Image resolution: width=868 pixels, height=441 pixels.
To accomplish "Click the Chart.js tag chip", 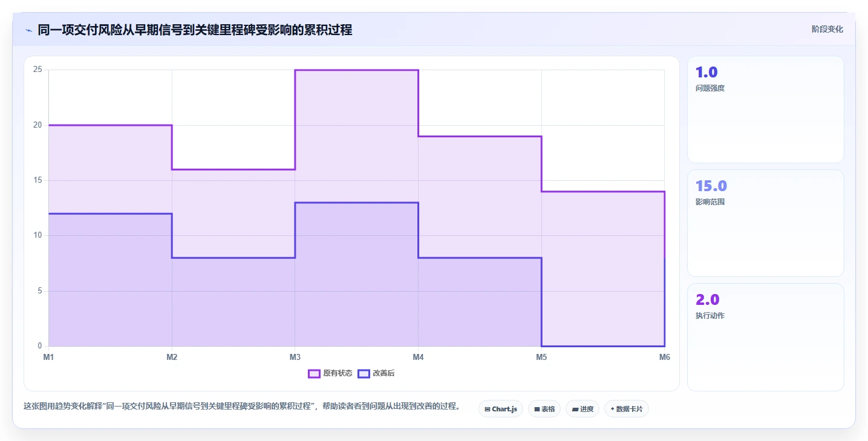I will (500, 409).
